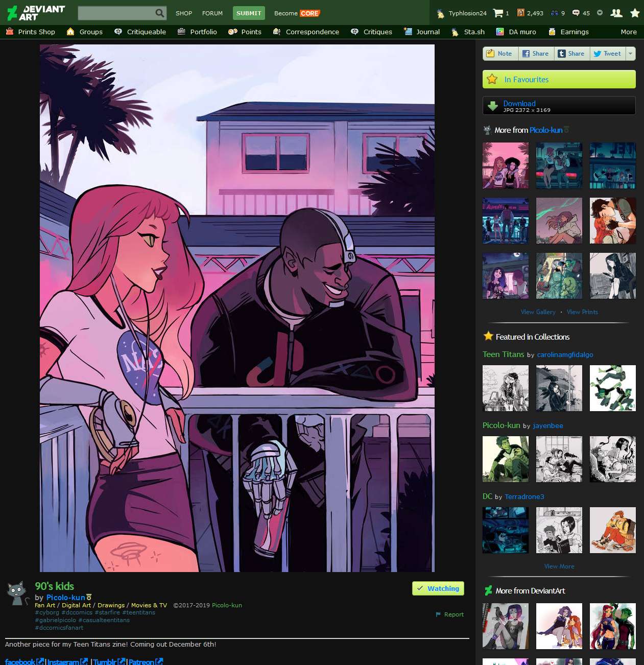This screenshot has width=644, height=665.
Task: Open Picolo-kun's profile link
Action: pos(65,597)
